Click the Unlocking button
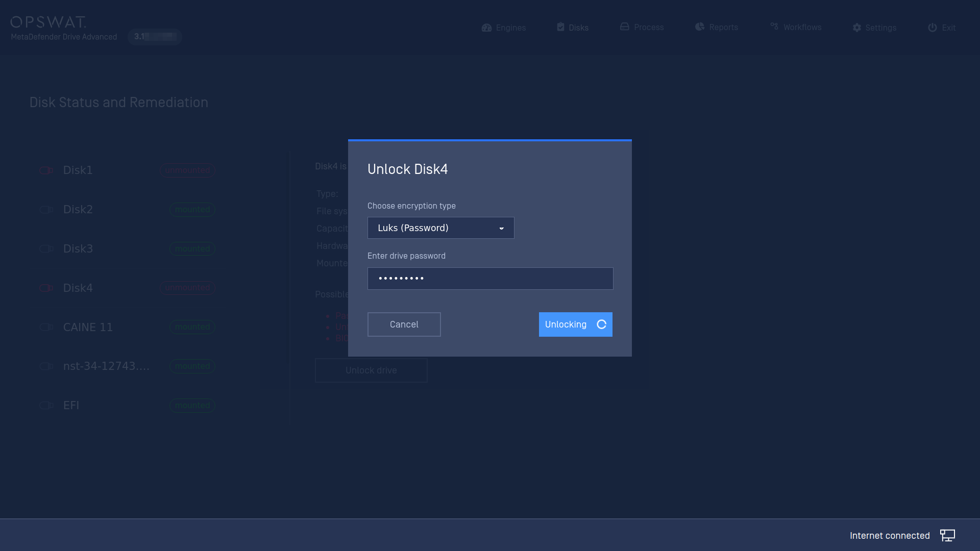This screenshot has height=551, width=980. point(576,324)
